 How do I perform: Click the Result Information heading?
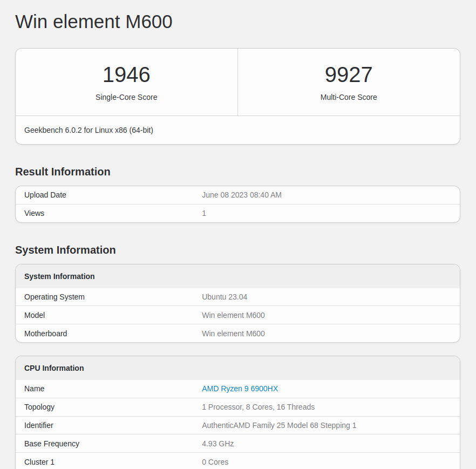click(63, 172)
